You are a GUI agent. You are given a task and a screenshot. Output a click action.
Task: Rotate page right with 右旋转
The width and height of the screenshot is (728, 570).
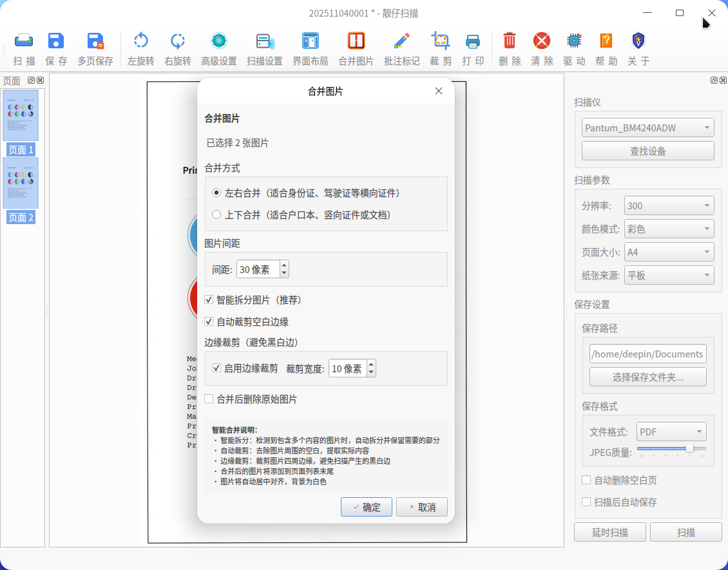tap(177, 41)
